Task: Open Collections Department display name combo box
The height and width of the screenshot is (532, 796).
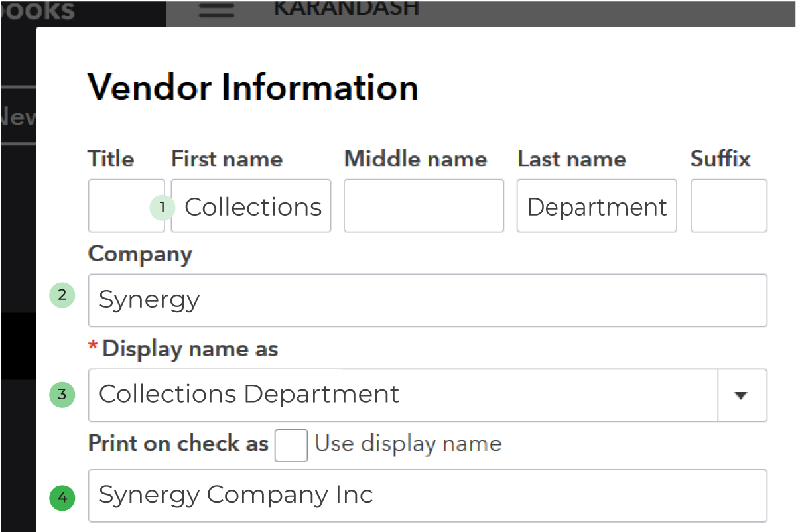Action: pyautogui.click(x=428, y=395)
